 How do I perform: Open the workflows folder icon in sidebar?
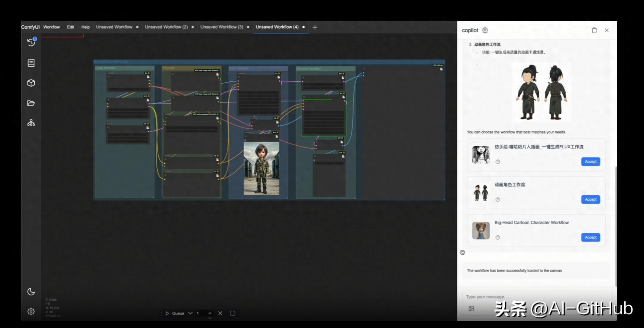[31, 103]
